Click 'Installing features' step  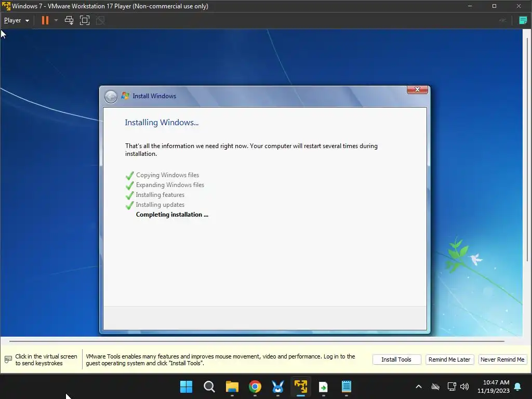(160, 195)
